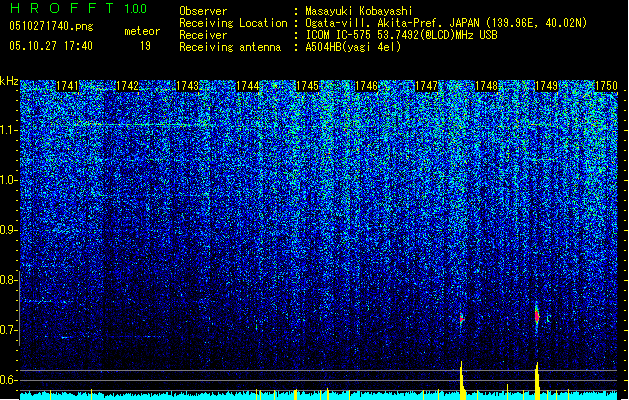
Task: Select the filename 0510271740.png
Action: point(51,26)
